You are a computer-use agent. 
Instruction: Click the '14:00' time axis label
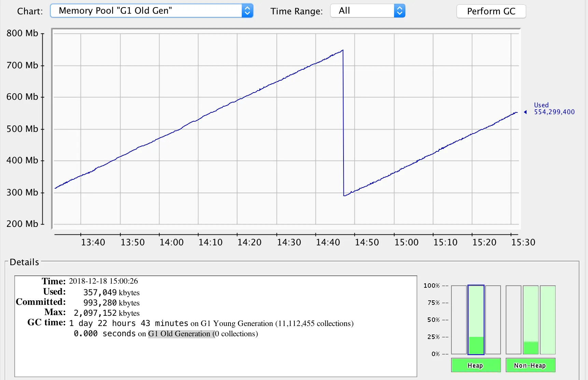point(172,242)
